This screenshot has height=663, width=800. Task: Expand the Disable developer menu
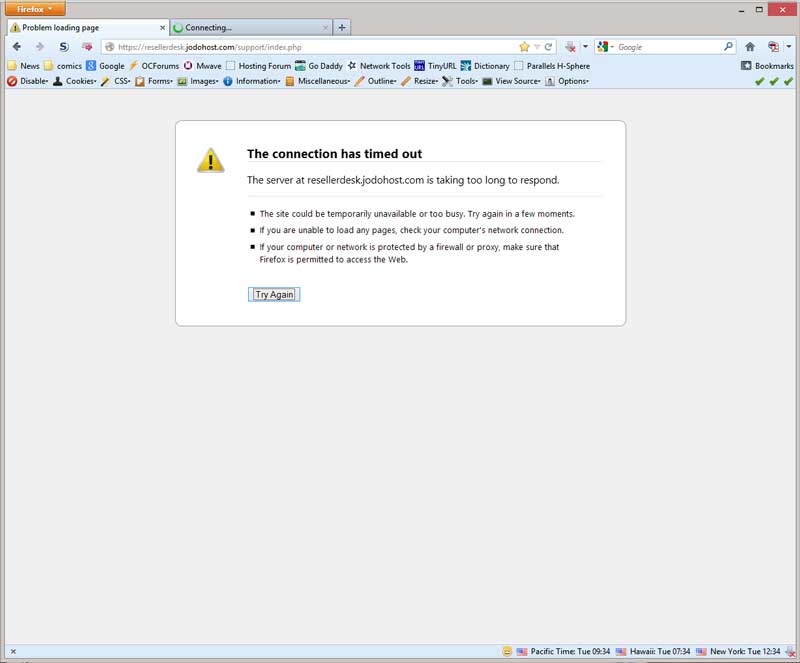click(28, 81)
